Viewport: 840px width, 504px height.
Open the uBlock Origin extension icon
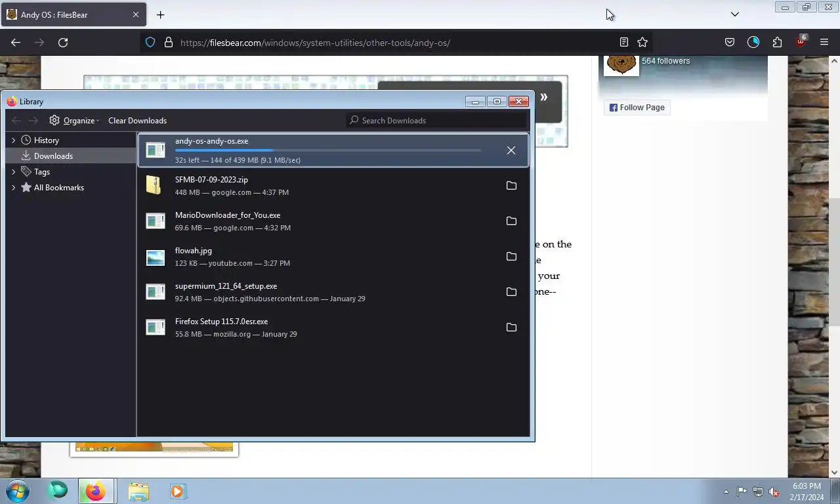(x=801, y=41)
